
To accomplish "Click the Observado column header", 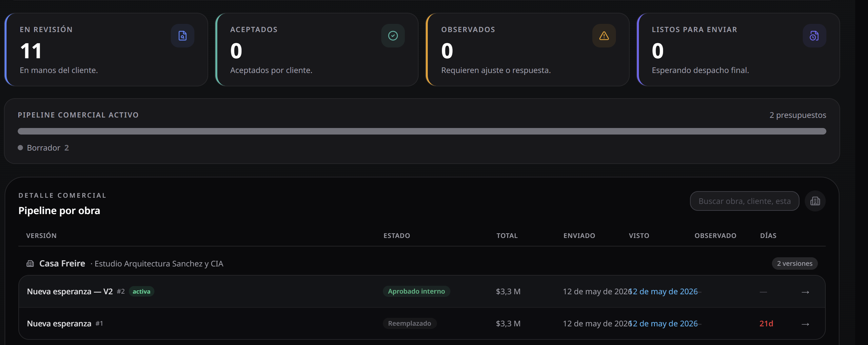I will (x=715, y=236).
